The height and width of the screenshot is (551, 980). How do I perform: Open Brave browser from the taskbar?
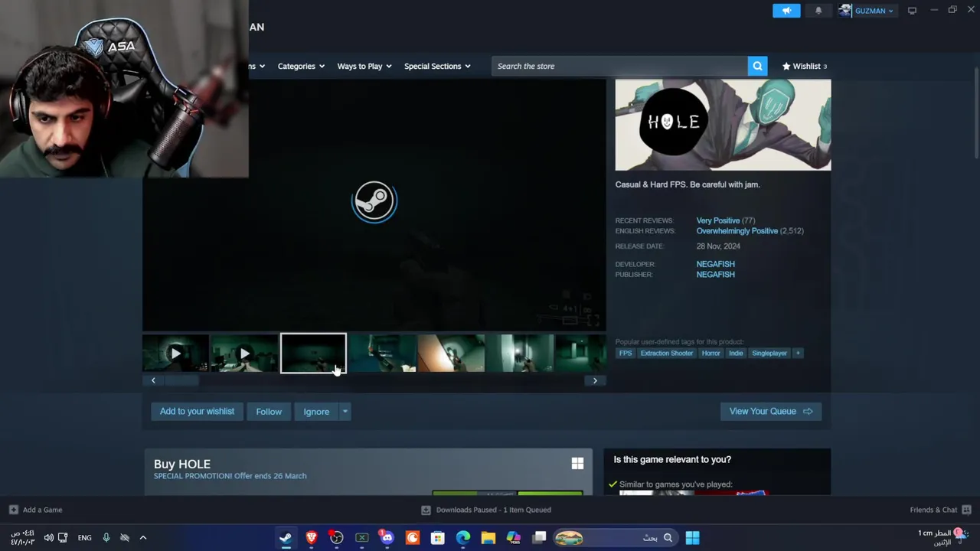click(x=311, y=538)
